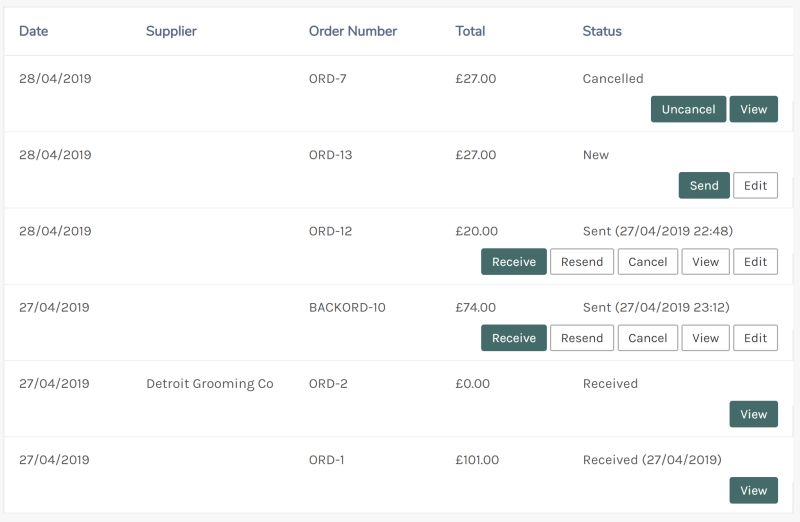This screenshot has height=522, width=800.
Task: Edit order BACKORD-10
Action: coord(755,338)
